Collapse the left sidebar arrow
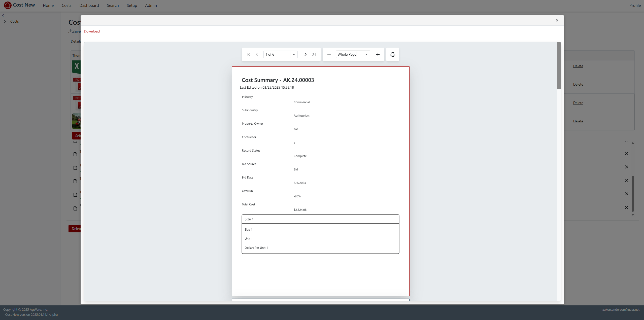The image size is (644, 320). click(x=3, y=16)
